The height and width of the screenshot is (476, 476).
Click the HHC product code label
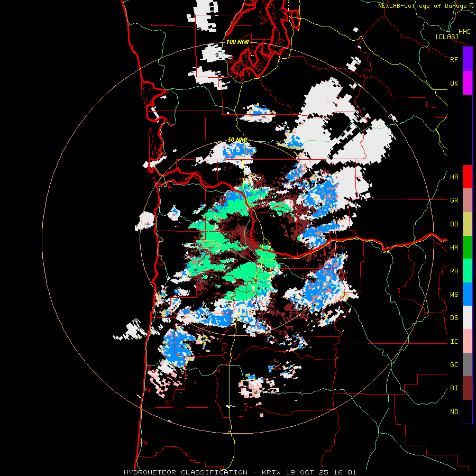tap(464, 32)
